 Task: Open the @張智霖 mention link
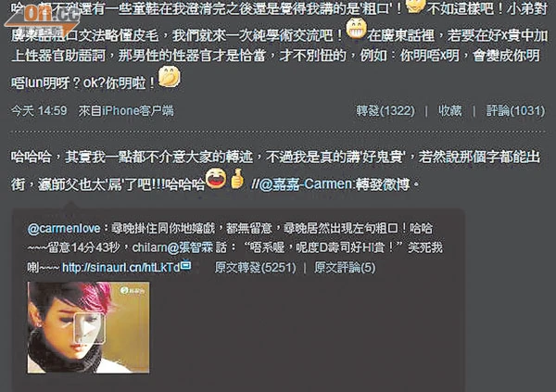[190, 247]
